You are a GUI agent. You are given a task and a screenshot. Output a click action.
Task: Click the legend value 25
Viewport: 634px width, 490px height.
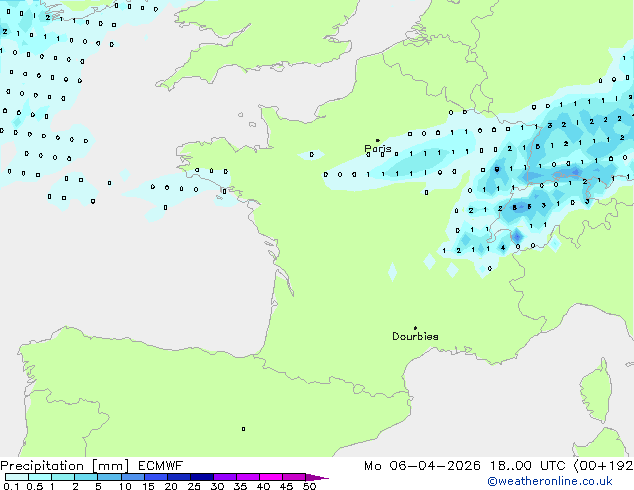coord(194,486)
